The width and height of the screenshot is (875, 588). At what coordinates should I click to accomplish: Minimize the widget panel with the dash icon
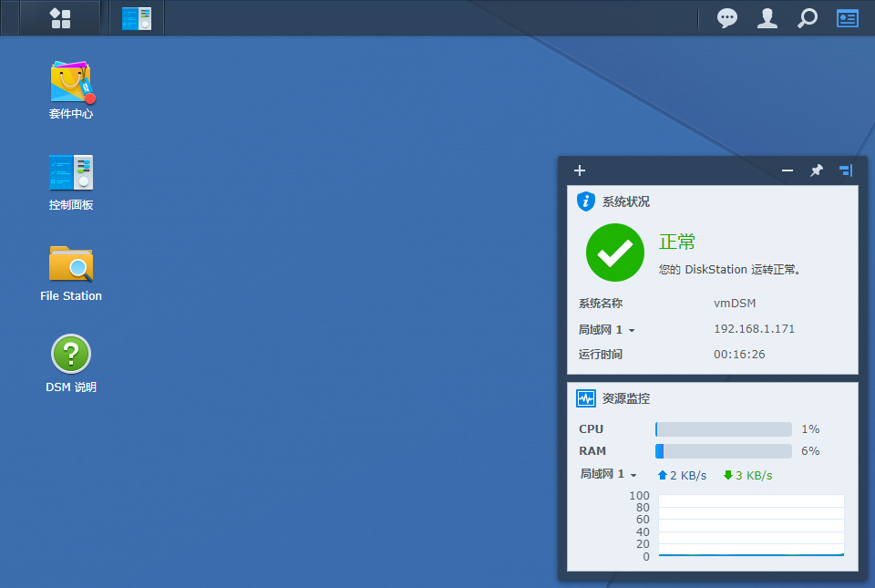click(787, 170)
